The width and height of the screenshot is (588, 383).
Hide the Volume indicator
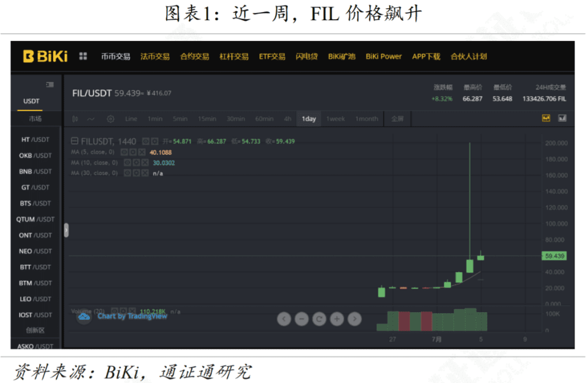point(114,311)
